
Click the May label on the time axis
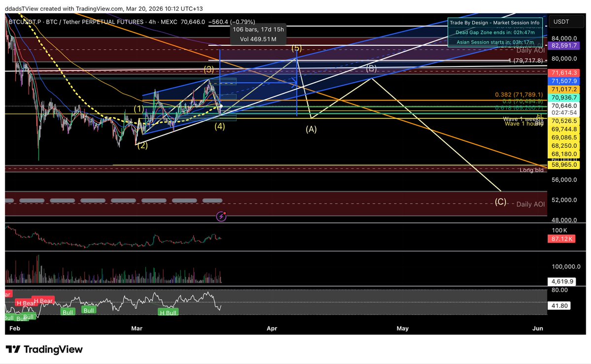(x=403, y=329)
